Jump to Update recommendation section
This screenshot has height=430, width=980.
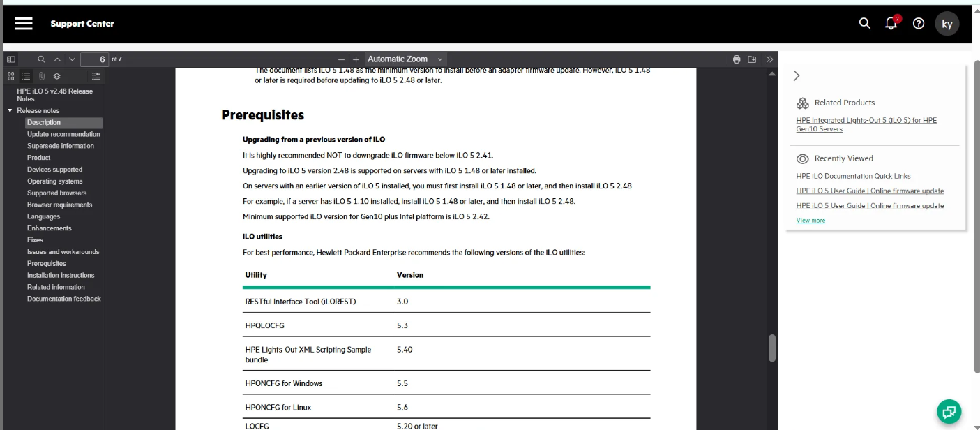click(63, 134)
